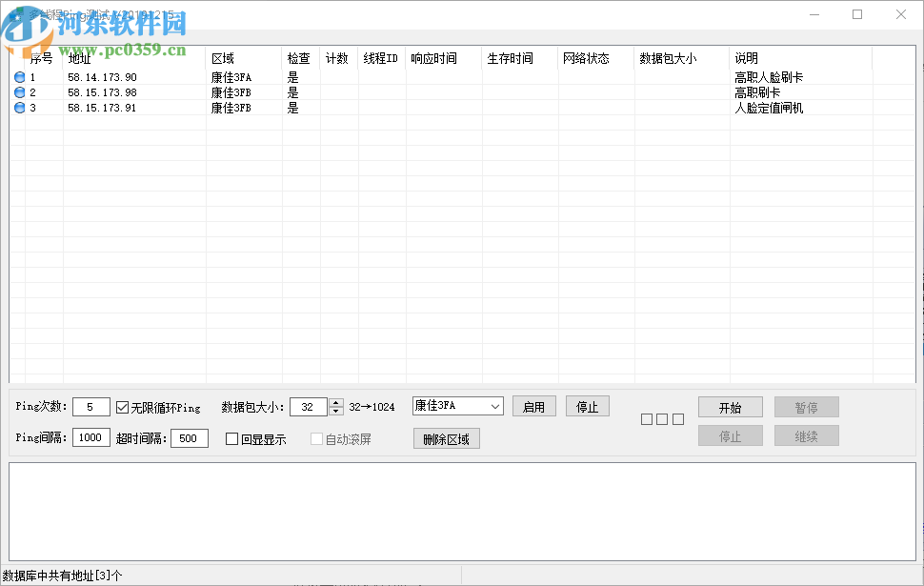Enable the 无限循环Ping checkbox
924x586 pixels.
[x=122, y=405]
